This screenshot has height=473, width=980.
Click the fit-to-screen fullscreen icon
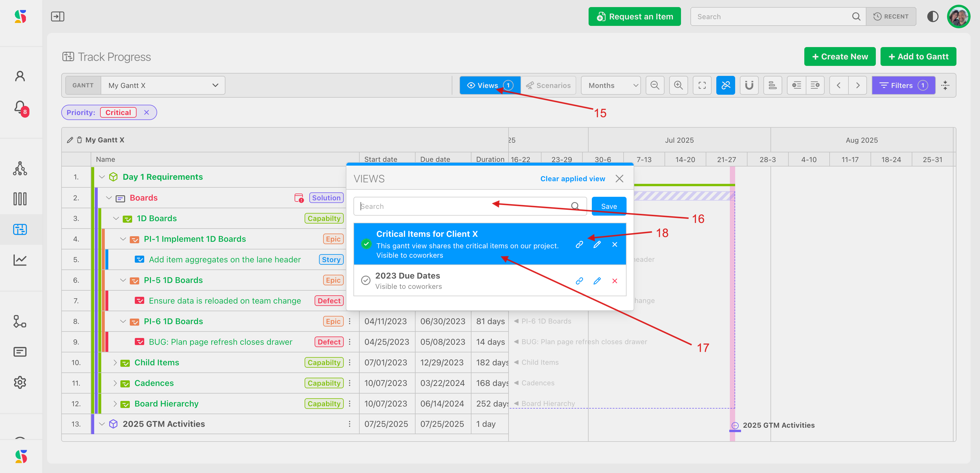702,85
